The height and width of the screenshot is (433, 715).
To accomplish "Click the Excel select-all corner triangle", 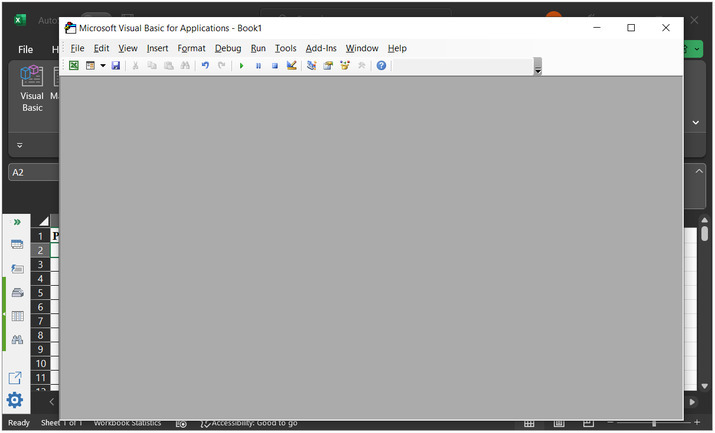I will click(44, 222).
